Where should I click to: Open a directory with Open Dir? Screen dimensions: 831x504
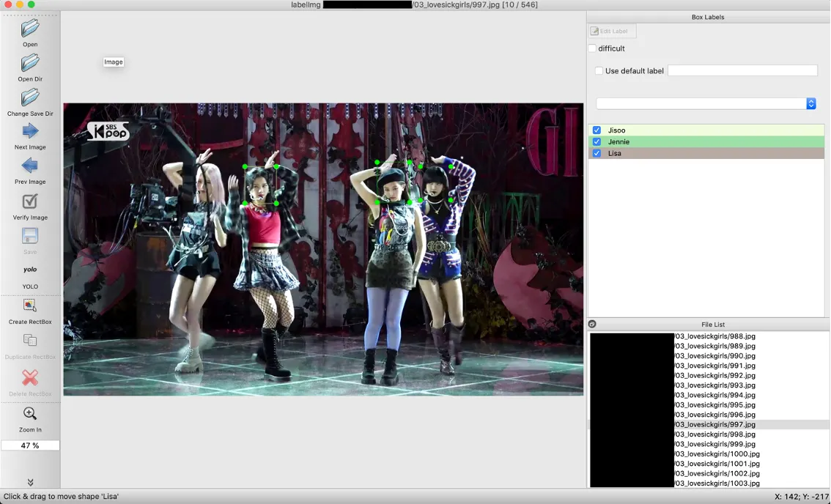point(30,64)
